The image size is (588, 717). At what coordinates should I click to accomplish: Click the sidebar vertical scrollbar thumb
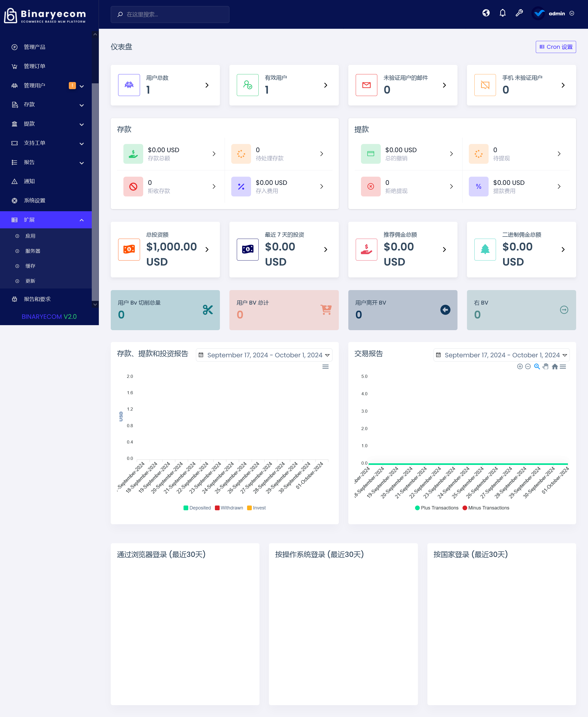click(x=95, y=191)
